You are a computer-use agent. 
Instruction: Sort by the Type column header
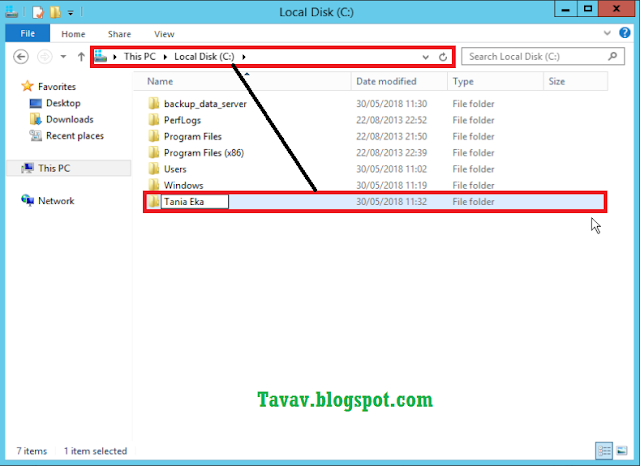(496, 81)
